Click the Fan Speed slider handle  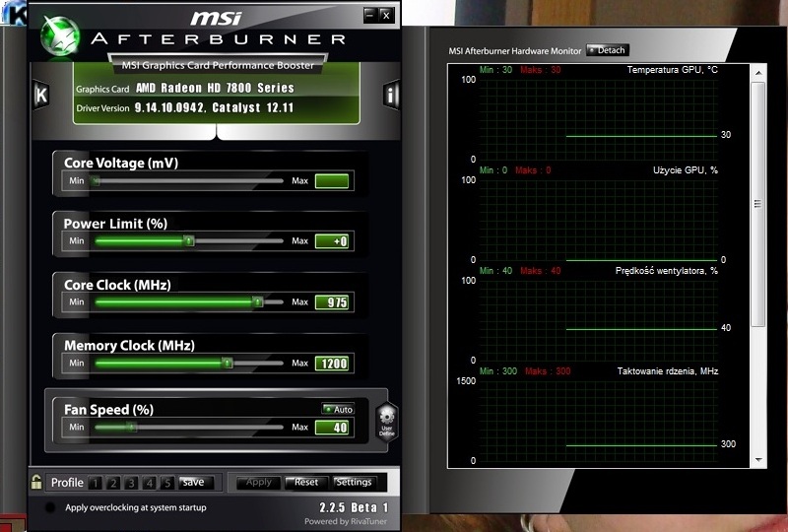point(131,427)
